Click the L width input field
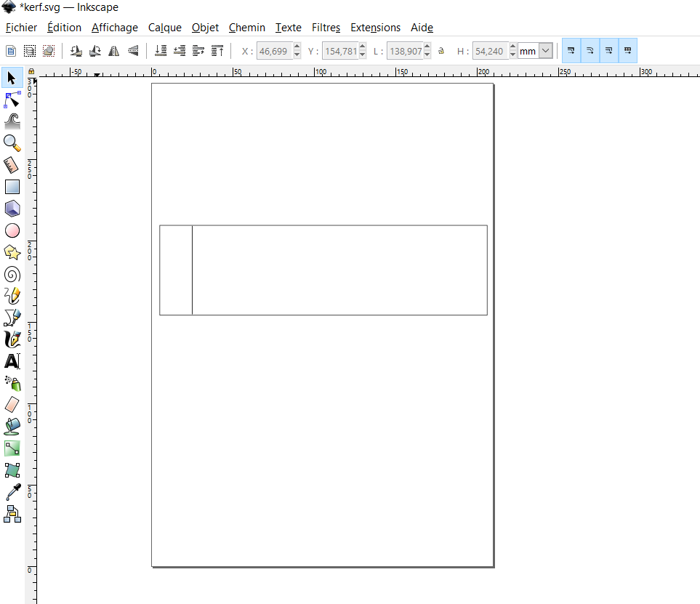This screenshot has width=700, height=604. pos(405,51)
